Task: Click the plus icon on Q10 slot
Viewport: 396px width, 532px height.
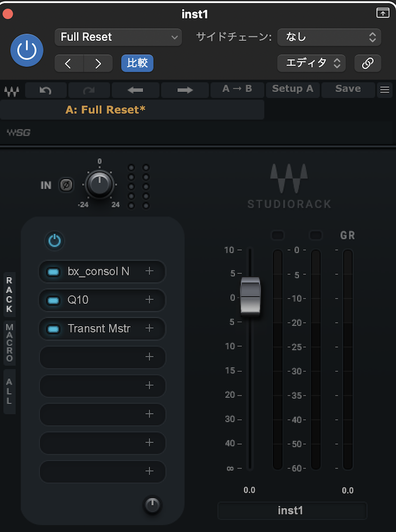Action: click(150, 299)
